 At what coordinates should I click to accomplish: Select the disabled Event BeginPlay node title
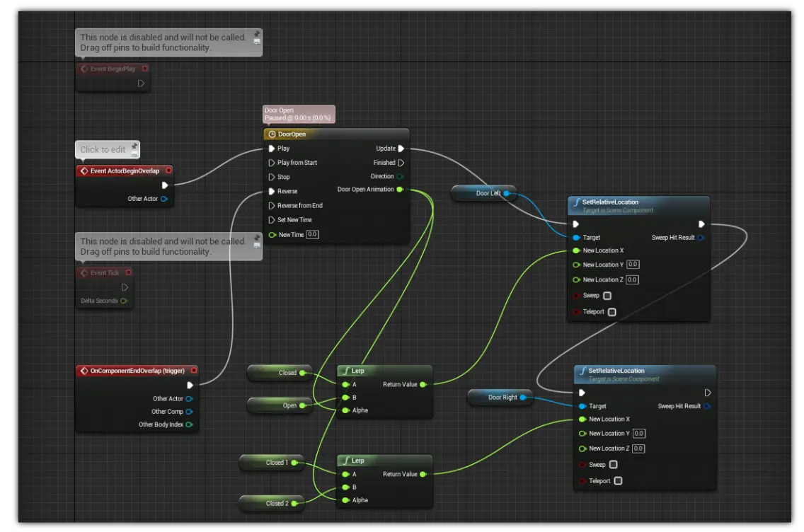(x=113, y=69)
